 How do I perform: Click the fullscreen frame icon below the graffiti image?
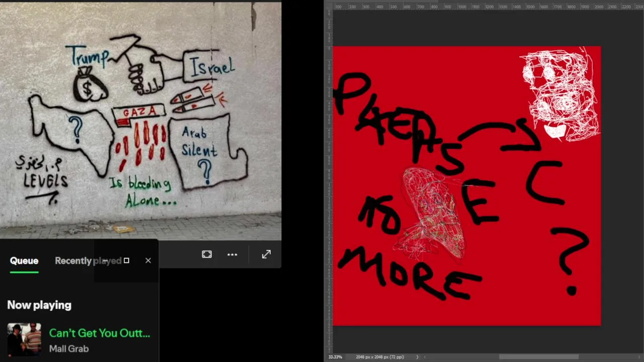coord(207,254)
